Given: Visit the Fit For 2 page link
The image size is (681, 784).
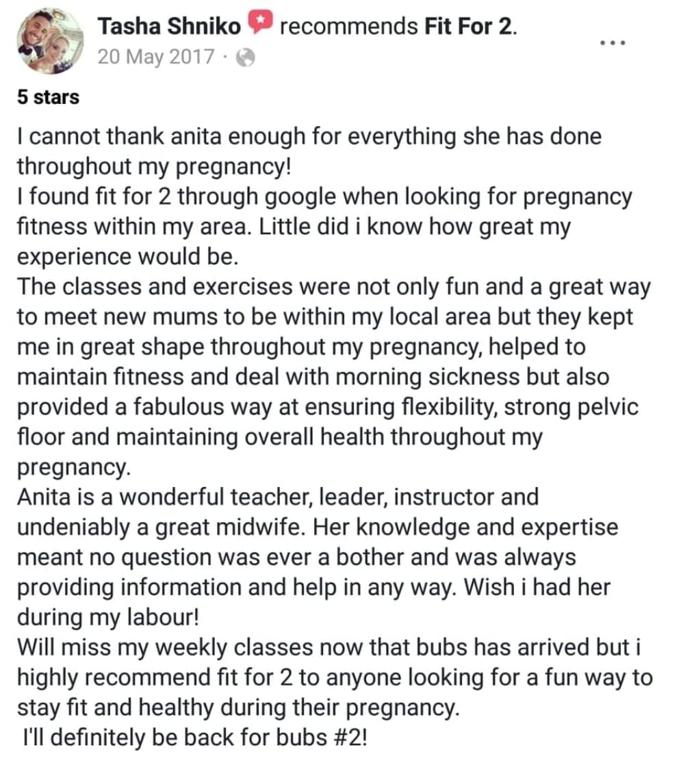Looking at the screenshot, I should pyautogui.click(x=469, y=26).
